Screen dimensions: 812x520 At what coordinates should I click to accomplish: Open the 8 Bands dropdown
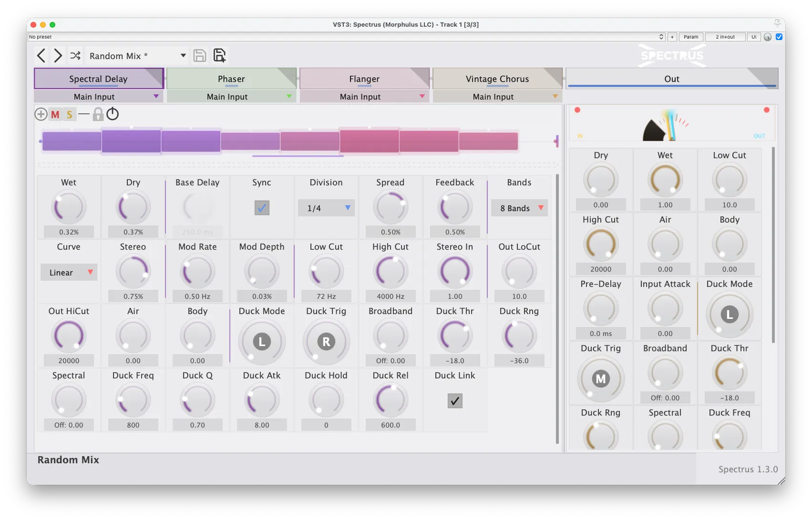click(519, 208)
